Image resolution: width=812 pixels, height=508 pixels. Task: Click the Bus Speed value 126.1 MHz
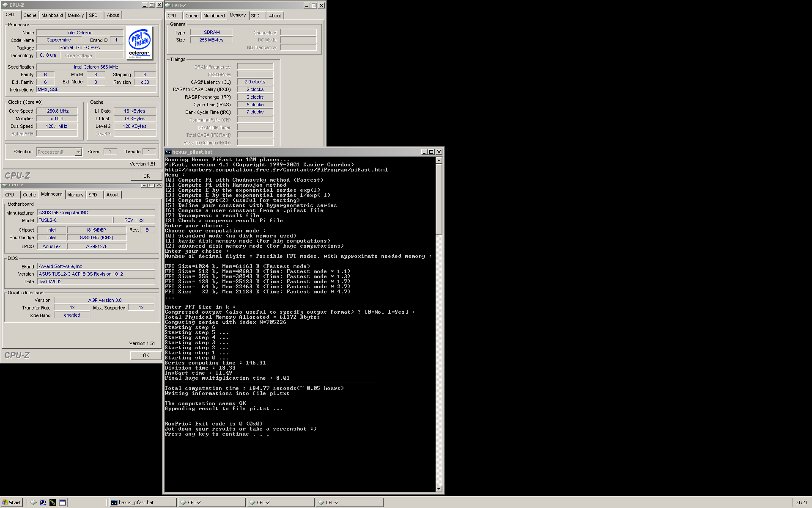(x=57, y=126)
